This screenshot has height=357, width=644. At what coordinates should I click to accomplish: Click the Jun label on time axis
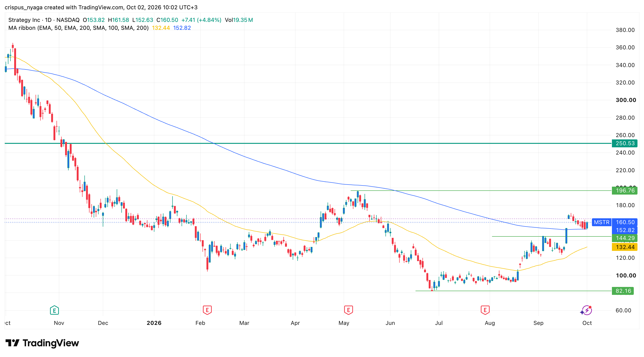point(390,323)
